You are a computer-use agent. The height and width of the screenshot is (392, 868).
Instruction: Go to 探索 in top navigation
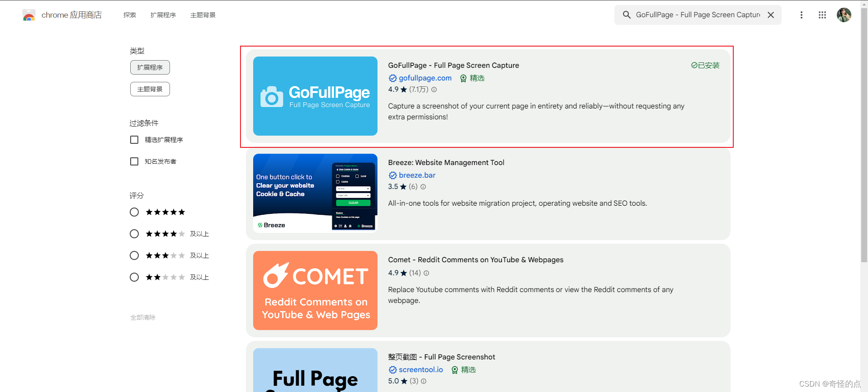(130, 15)
